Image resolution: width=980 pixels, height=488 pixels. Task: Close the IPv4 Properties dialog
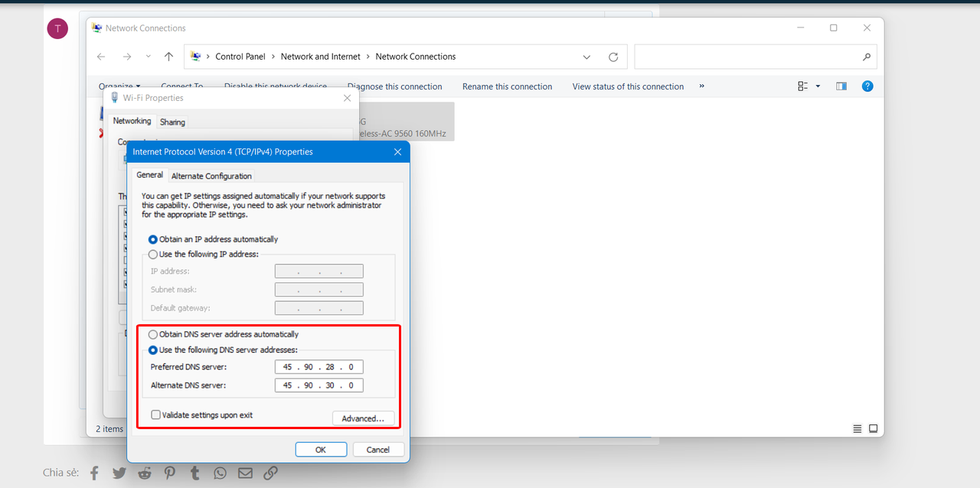397,151
